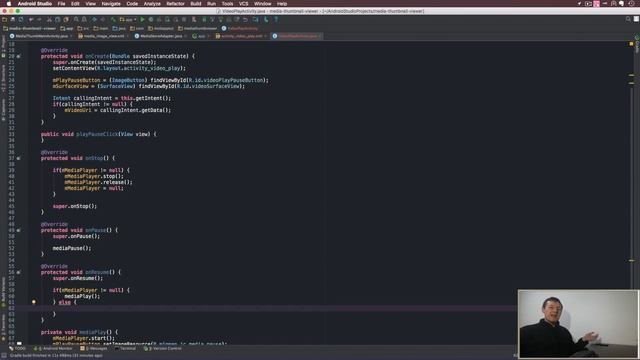
Task: Switch to media_image_view.xml editor tab
Action: [x=104, y=36]
